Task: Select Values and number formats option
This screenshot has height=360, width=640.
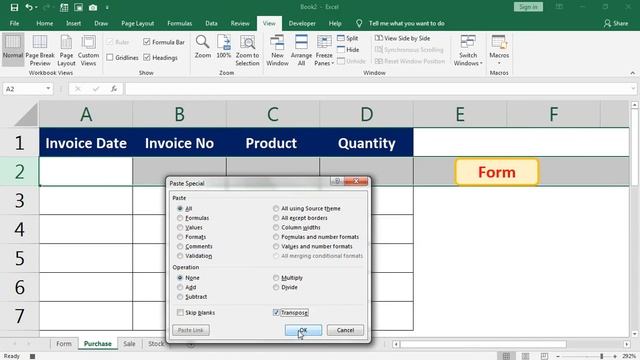Action: (x=276, y=246)
